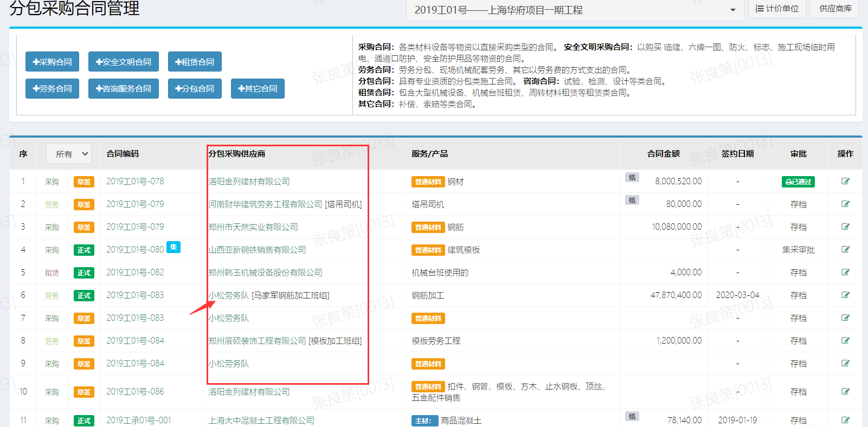The width and height of the screenshot is (868, 427).
Task: Click amount 10,080,000.00
Action: (677, 227)
